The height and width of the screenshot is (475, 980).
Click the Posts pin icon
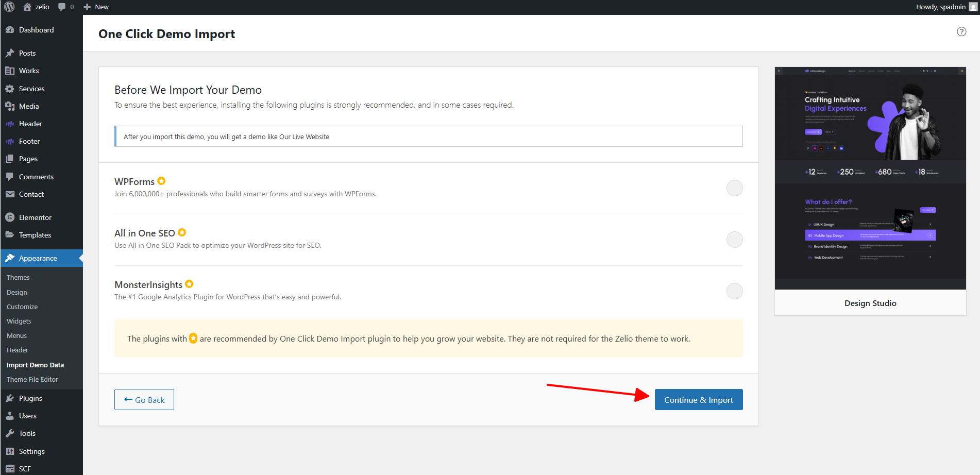coord(10,53)
